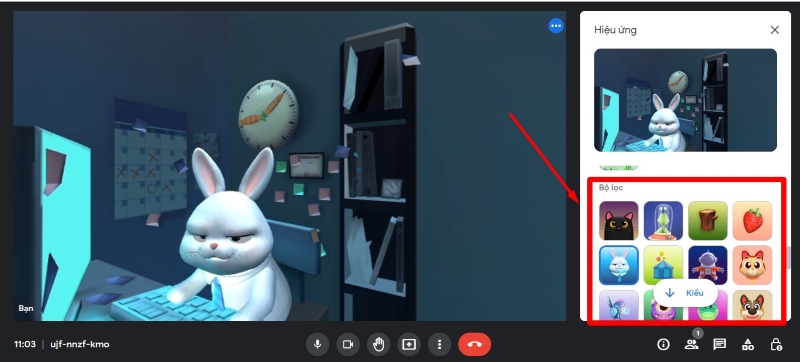The width and height of the screenshot is (800, 362).
Task: Click the meeting code ujf-nnzf-kmo
Action: pyautogui.click(x=80, y=345)
